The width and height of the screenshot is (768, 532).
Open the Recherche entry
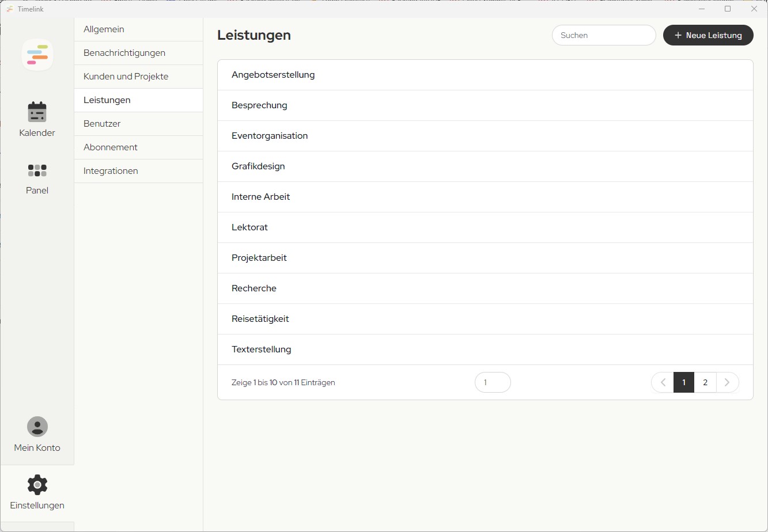click(485, 288)
